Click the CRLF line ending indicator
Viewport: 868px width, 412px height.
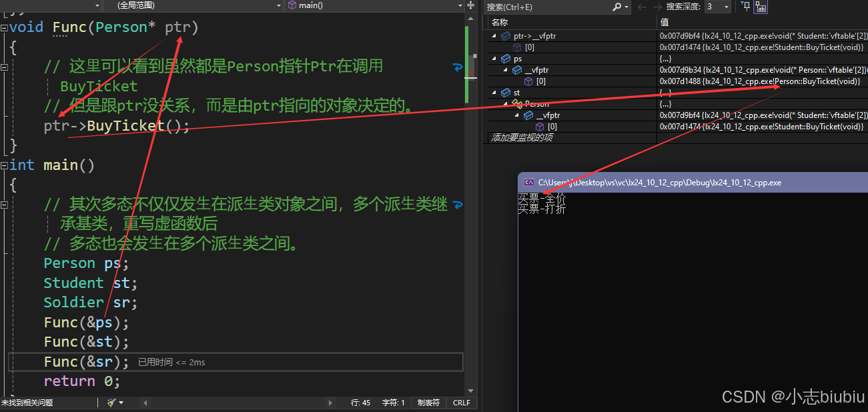[x=461, y=403]
